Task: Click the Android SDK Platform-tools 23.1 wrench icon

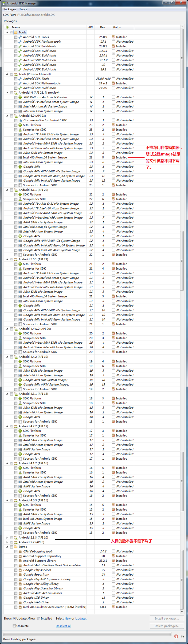Action: (20, 41)
